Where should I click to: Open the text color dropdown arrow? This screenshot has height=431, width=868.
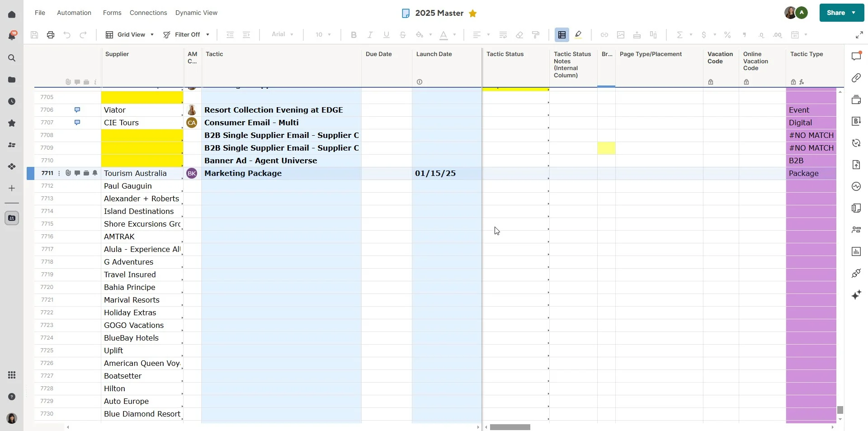coord(454,35)
